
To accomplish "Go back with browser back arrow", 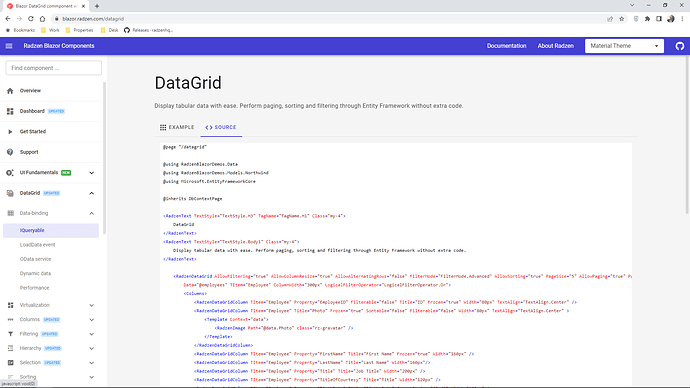I will pos(8,19).
